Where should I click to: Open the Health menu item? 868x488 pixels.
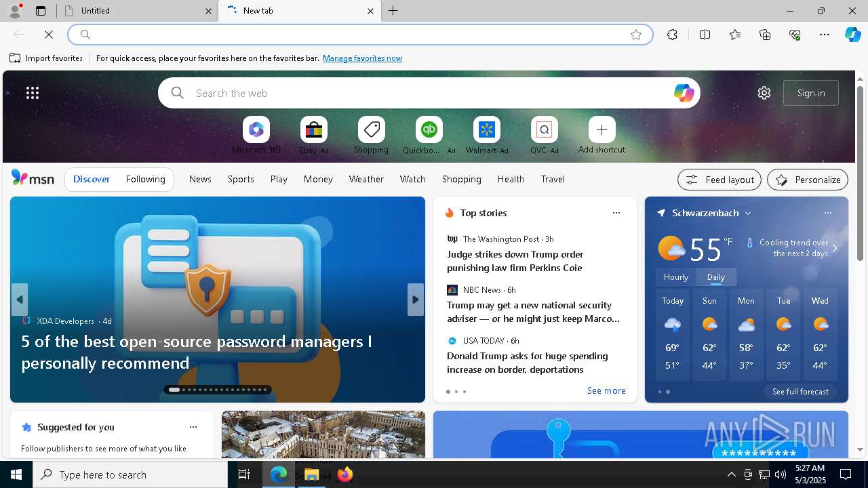(x=511, y=179)
